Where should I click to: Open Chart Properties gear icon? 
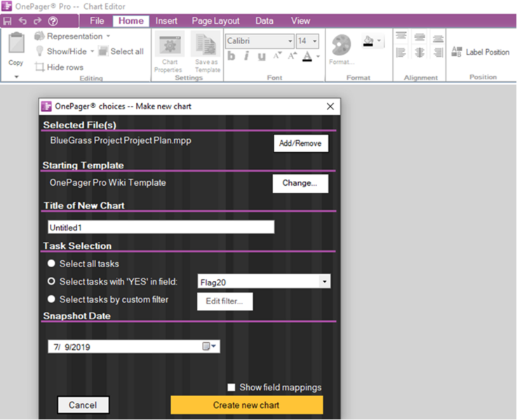click(x=170, y=46)
